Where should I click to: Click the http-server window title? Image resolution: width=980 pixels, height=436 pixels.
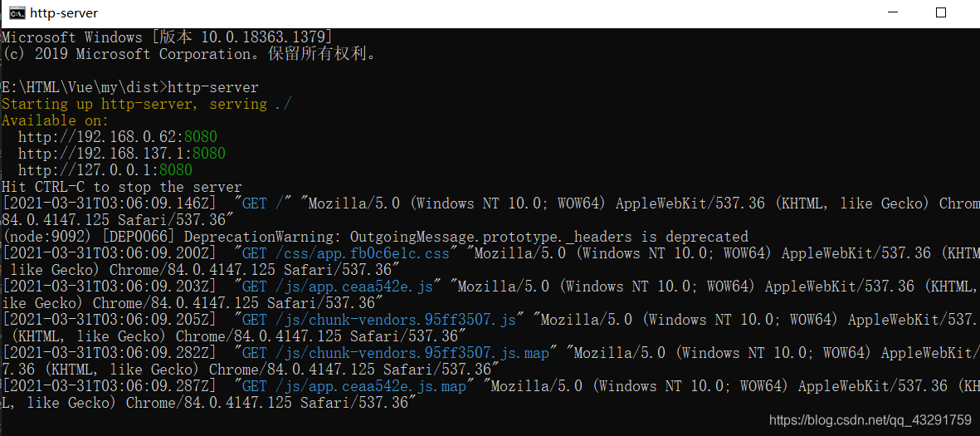(64, 13)
